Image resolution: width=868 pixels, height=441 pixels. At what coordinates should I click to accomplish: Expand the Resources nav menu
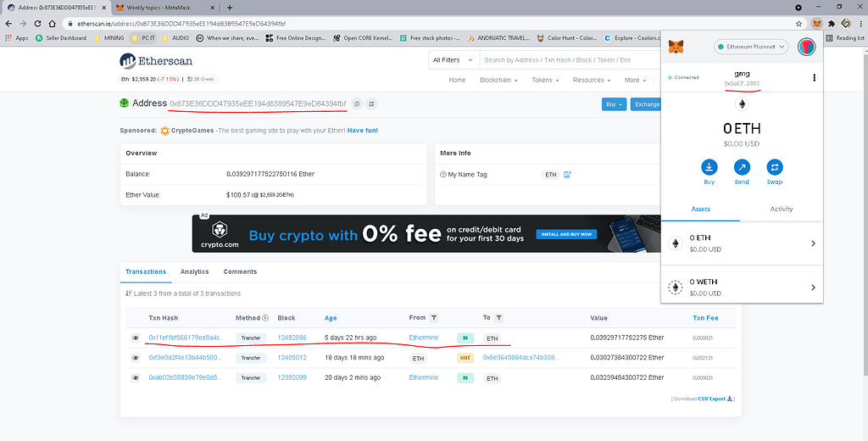pyautogui.click(x=591, y=80)
